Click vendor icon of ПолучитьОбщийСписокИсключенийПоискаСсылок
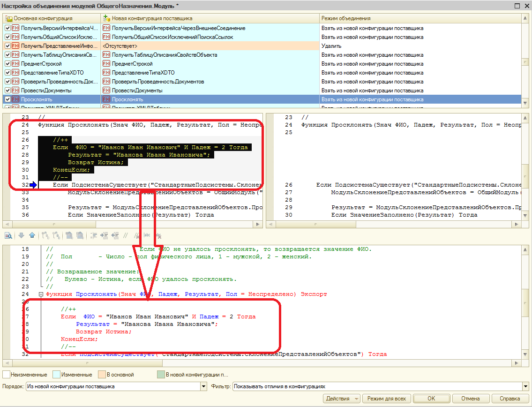 [x=106, y=37]
